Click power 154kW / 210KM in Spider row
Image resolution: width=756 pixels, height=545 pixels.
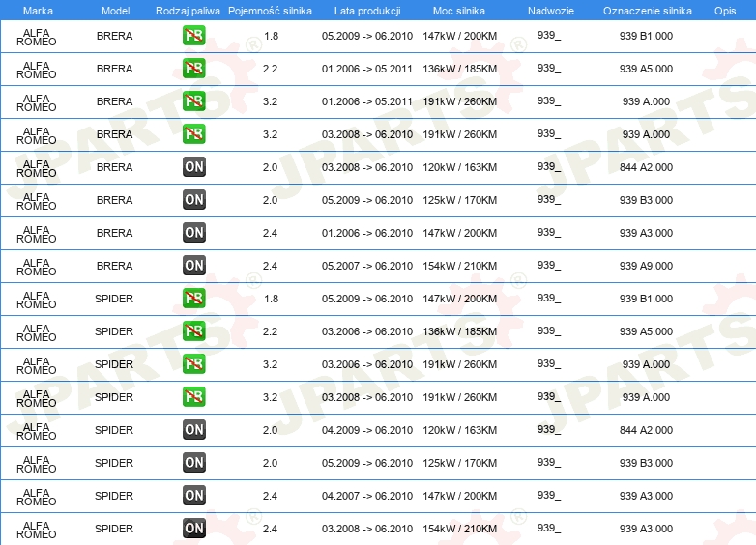(x=459, y=529)
